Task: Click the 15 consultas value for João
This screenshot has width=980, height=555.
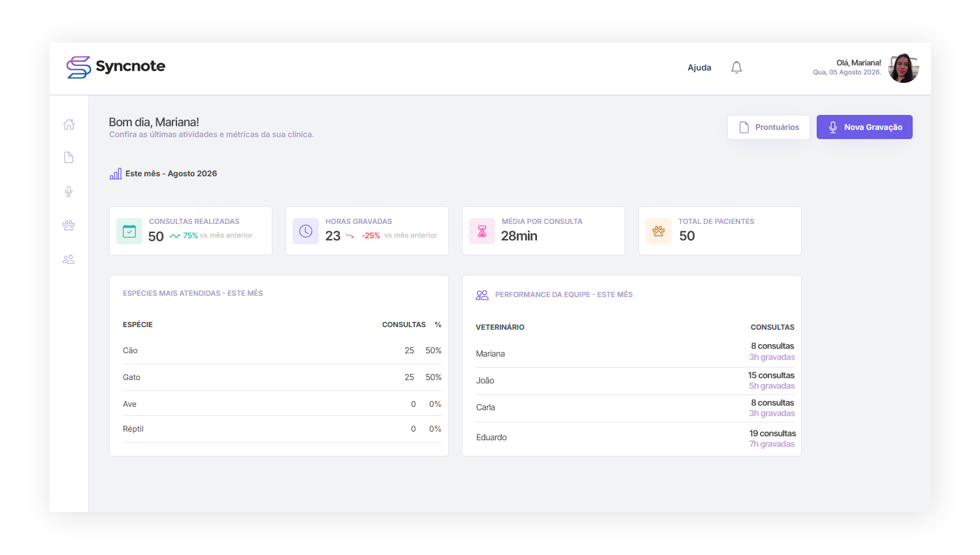Action: coord(771,375)
